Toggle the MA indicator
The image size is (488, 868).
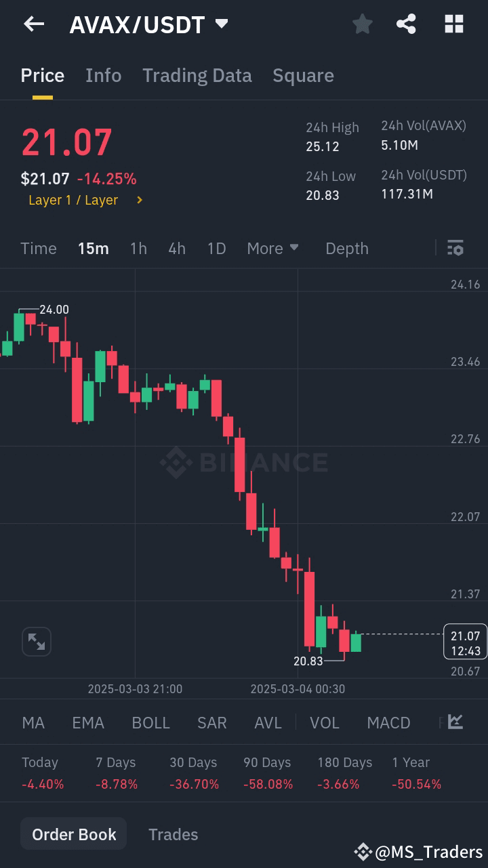click(33, 722)
